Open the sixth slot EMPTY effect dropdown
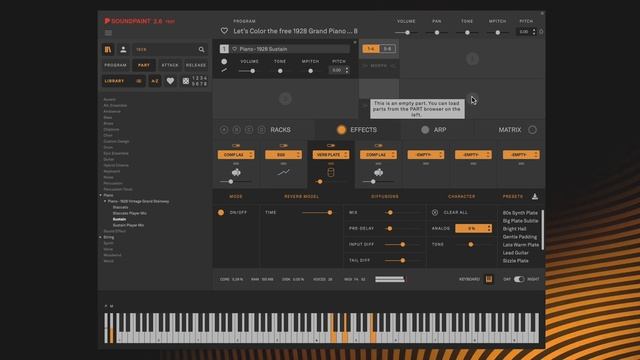 coord(473,155)
